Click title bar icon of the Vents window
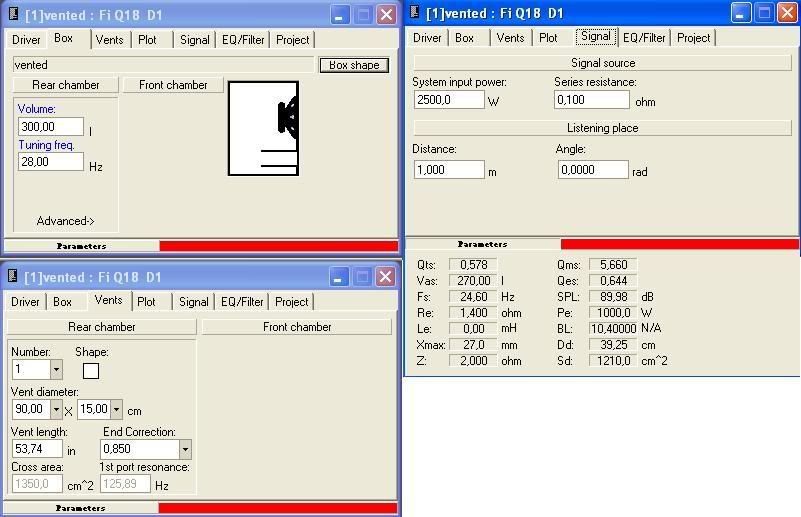Viewport: 801px width, 517px height. pyautogui.click(x=13, y=277)
